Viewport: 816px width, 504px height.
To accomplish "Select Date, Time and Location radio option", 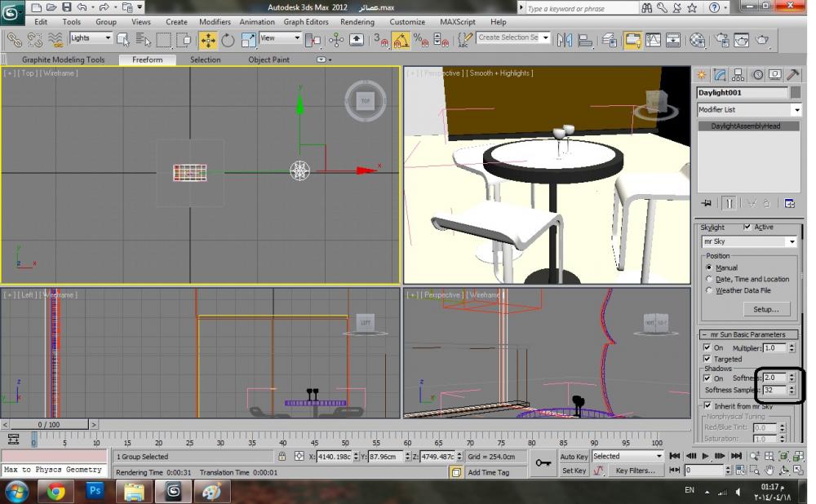I will pos(708,279).
